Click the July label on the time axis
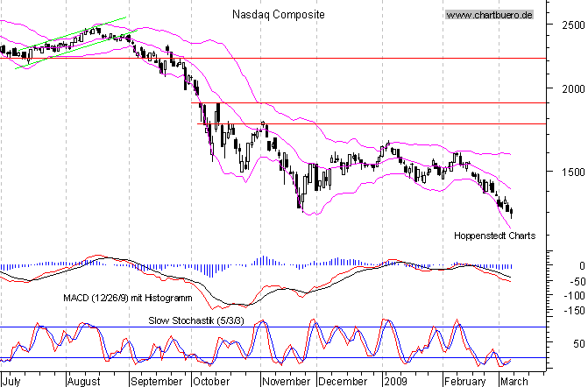Viewport: 588px width, 387px height. pos(12,382)
